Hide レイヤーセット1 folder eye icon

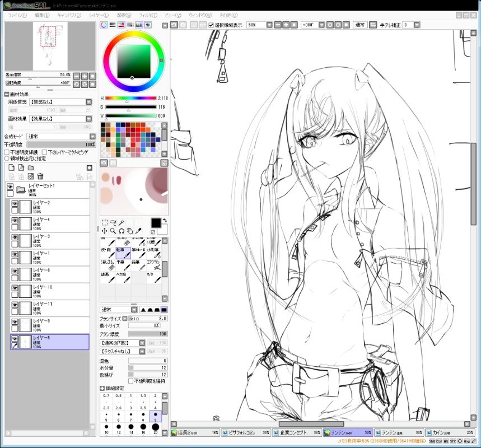pyautogui.click(x=10, y=186)
